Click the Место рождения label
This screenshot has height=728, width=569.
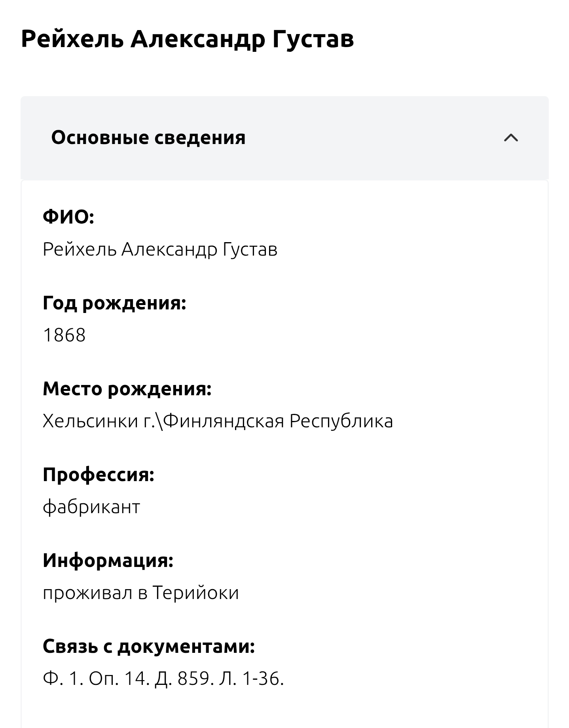click(x=127, y=389)
